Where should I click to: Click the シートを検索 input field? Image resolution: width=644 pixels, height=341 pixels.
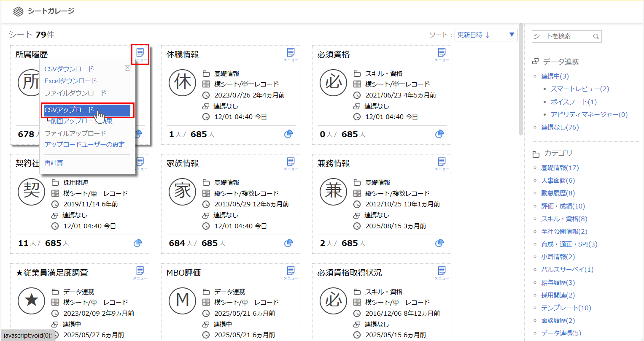561,36
